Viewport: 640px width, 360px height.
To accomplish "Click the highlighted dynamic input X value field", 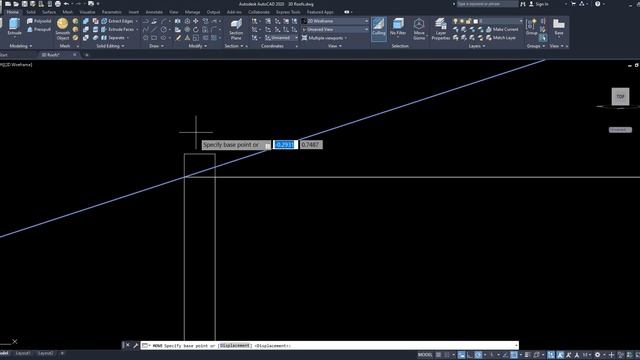I will (284, 144).
